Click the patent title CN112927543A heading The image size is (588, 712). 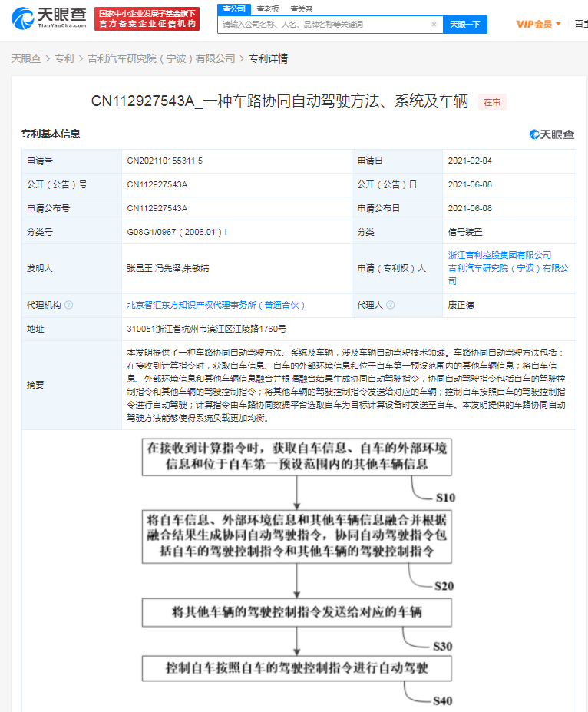[279, 101]
